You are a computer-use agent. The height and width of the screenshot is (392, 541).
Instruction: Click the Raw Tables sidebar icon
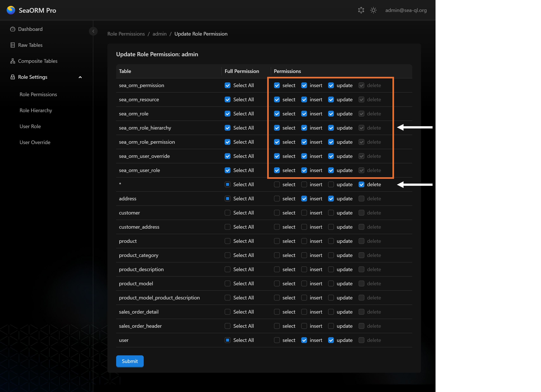click(13, 45)
